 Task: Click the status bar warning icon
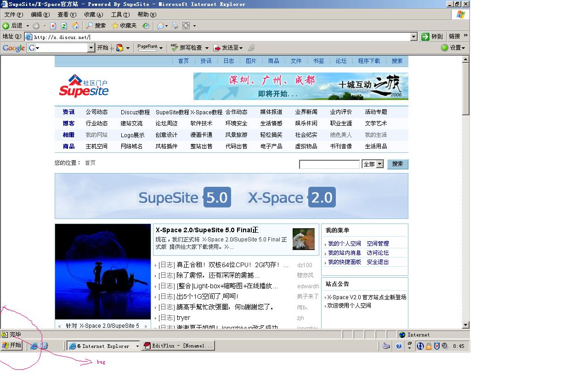(5, 335)
